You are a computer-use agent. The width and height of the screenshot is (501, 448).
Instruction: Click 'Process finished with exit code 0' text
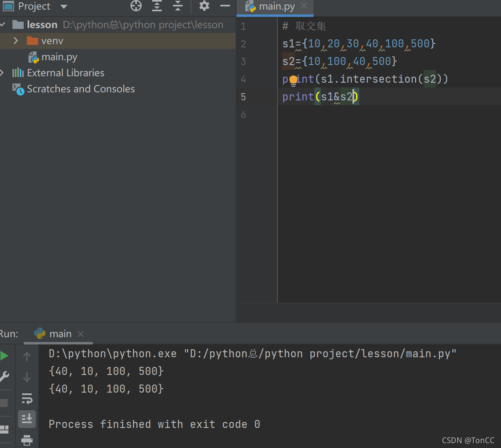point(155,424)
